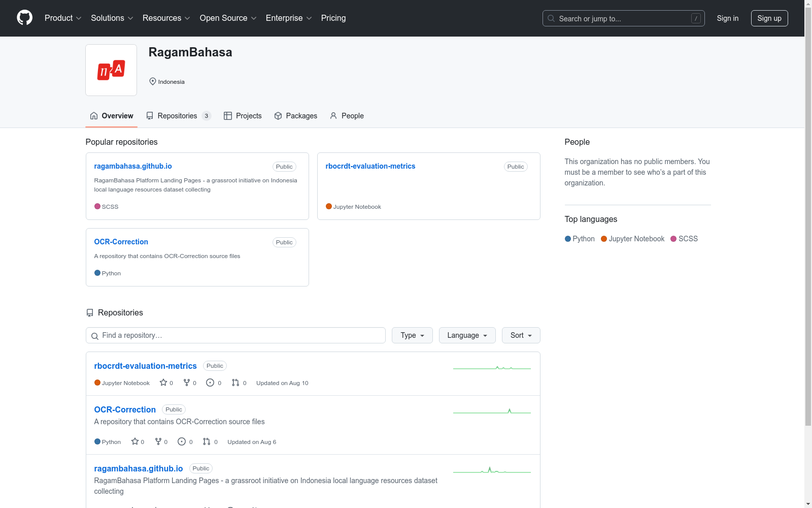Click the pink SCSS color dot in Top languages
This screenshot has height=508, width=812.
coord(673,239)
